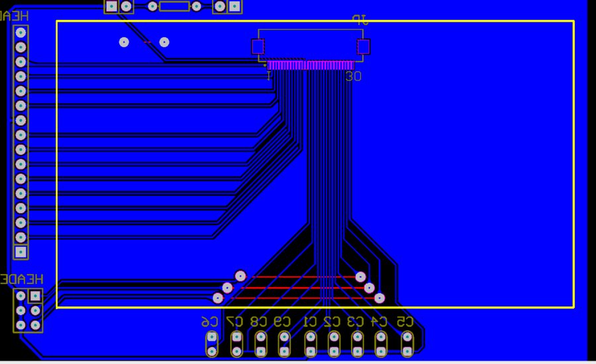This screenshot has height=364, width=596.
Task: Click the right standalone via near top
Action: [164, 42]
